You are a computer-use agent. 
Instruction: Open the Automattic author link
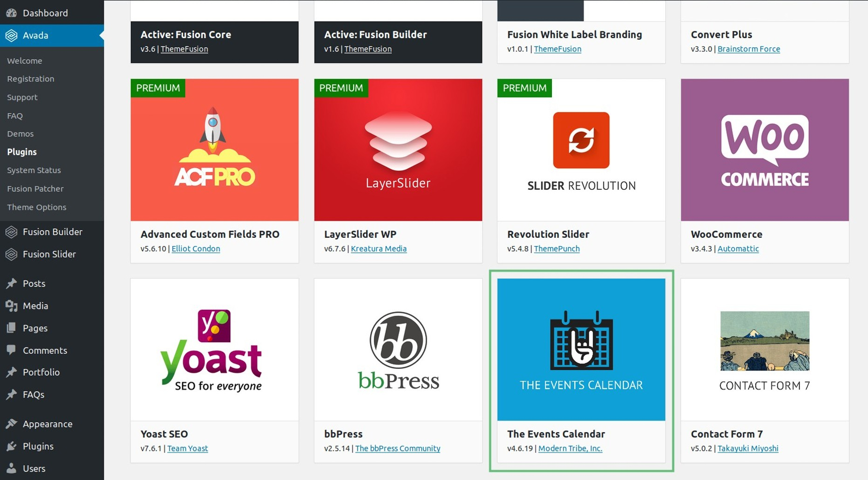[738, 248]
